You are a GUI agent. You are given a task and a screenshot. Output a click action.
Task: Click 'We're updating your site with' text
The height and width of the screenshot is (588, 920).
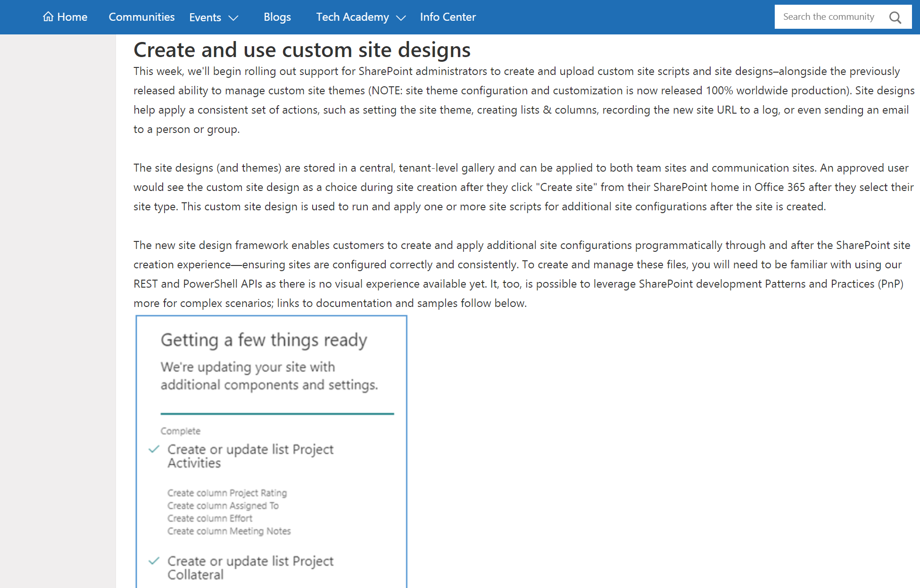click(x=248, y=367)
